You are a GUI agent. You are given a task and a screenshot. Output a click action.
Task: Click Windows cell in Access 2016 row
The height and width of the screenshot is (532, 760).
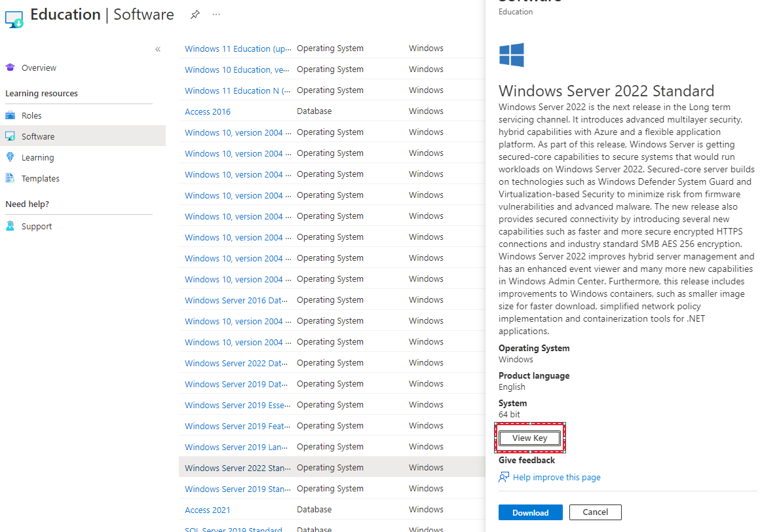click(426, 111)
